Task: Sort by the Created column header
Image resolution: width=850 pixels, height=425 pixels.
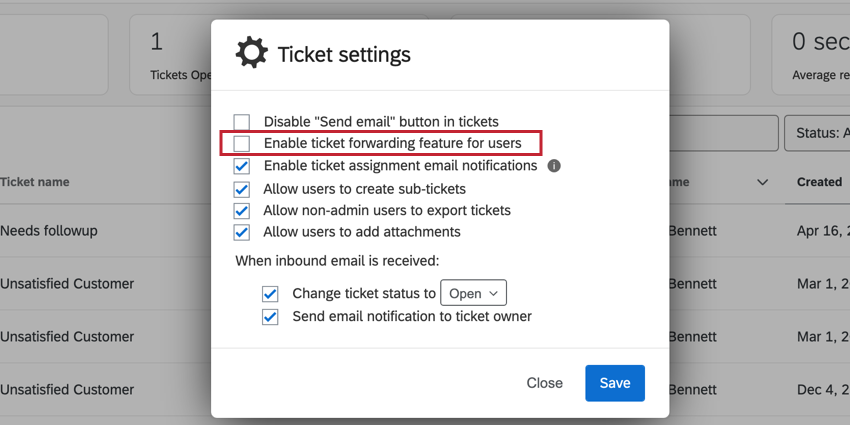Action: coord(819,182)
